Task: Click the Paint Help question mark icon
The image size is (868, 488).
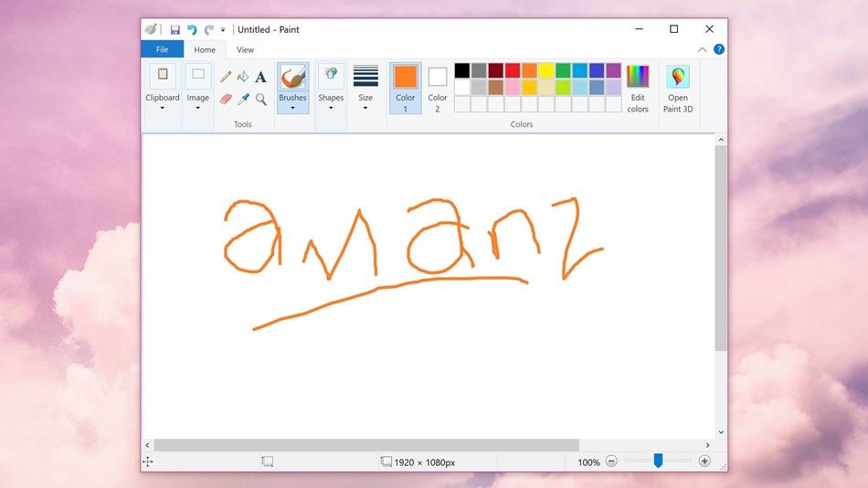Action: click(x=718, y=49)
